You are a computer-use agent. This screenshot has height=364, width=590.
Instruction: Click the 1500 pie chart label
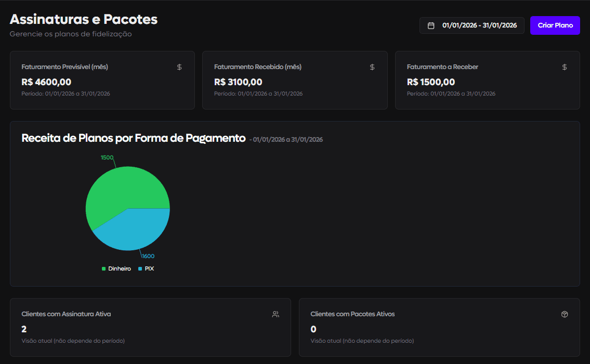coord(107,157)
